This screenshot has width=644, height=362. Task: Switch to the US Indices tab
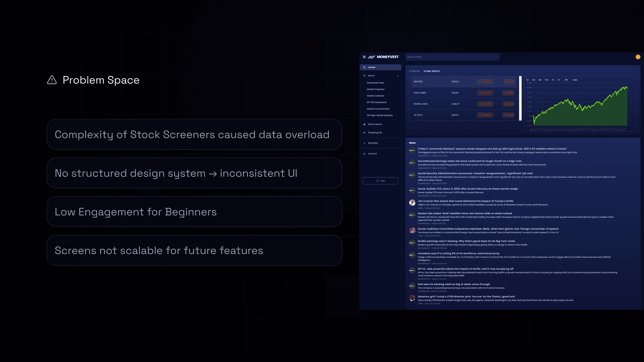point(414,71)
